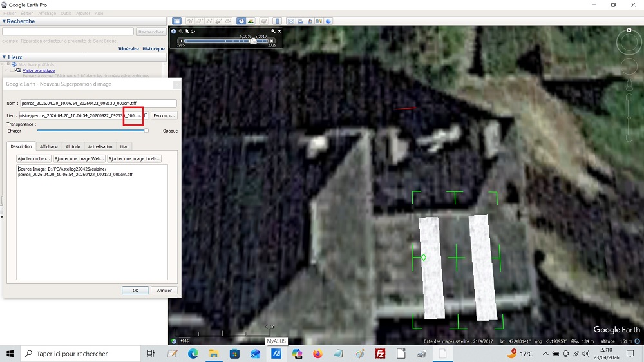The height and width of the screenshot is (362, 644).
Task: Click the email envelope toolbar icon
Action: point(290,21)
